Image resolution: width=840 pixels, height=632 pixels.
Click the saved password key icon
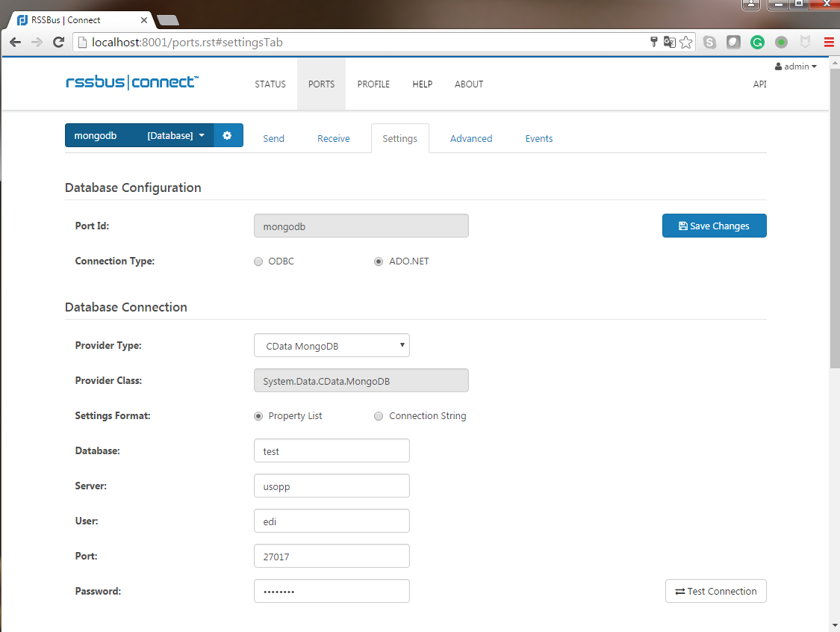coord(654,43)
